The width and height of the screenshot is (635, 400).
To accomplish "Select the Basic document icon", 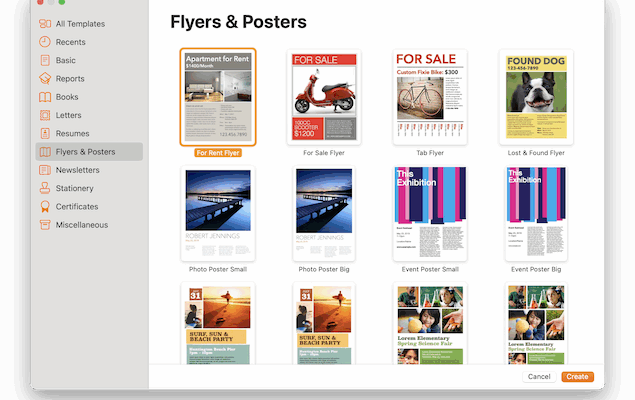I will pos(45,60).
